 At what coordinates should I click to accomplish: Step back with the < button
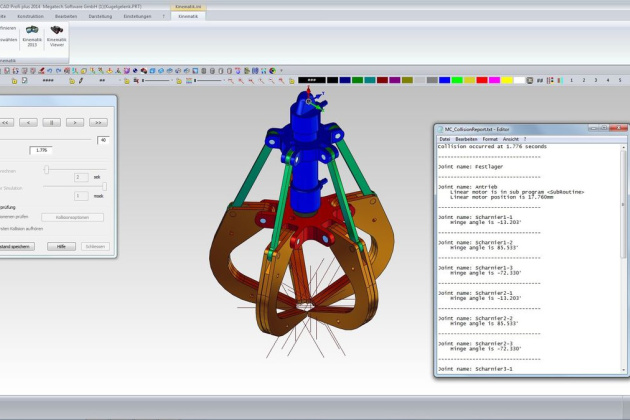[29, 122]
